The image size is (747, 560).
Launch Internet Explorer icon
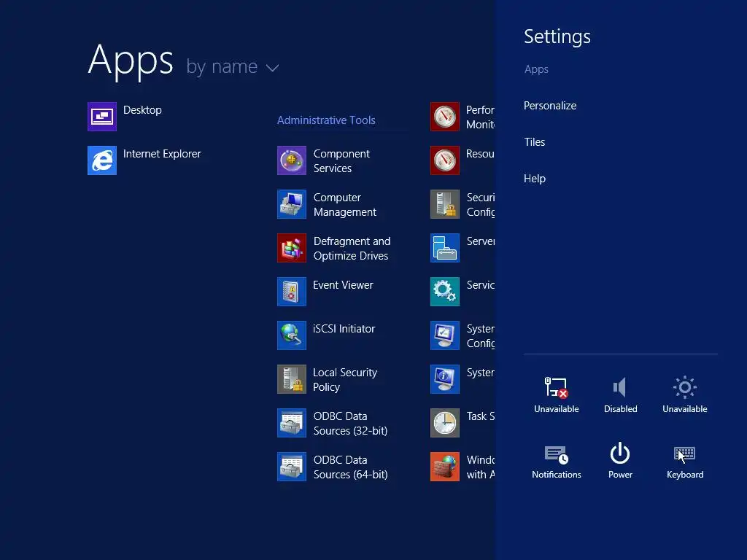coord(102,160)
